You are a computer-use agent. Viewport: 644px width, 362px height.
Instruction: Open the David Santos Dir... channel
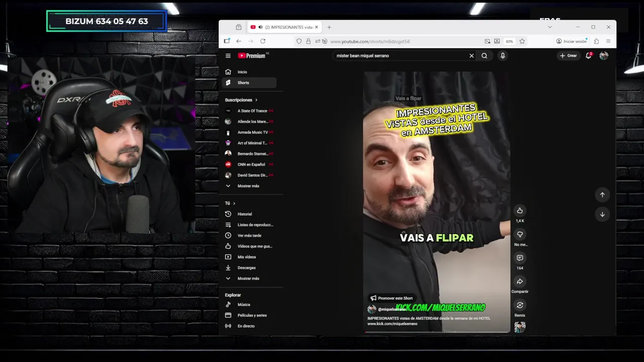[249, 175]
